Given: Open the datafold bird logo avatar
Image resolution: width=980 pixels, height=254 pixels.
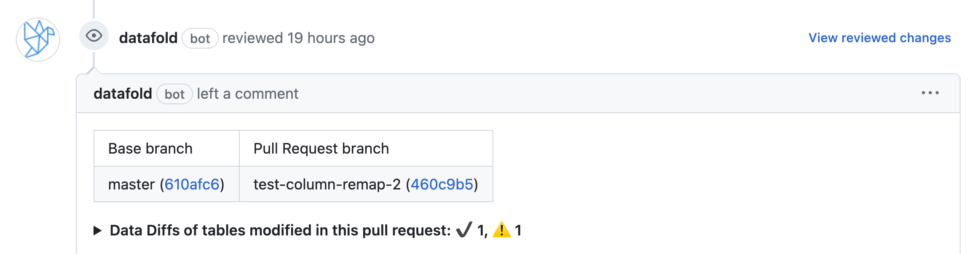Looking at the screenshot, I should point(38,40).
